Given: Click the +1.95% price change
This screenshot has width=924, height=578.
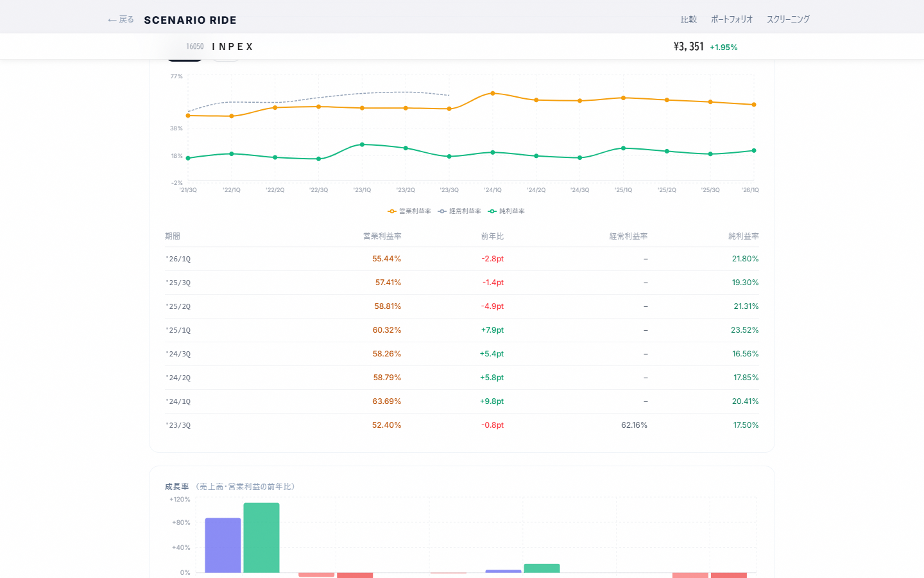Looking at the screenshot, I should tap(724, 48).
